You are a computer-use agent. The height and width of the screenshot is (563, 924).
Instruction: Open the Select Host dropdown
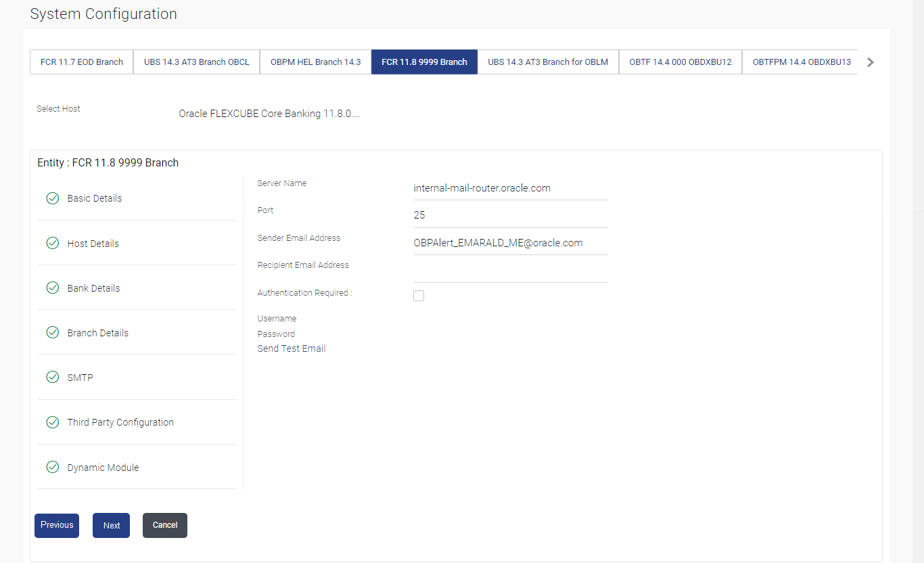[x=269, y=114]
